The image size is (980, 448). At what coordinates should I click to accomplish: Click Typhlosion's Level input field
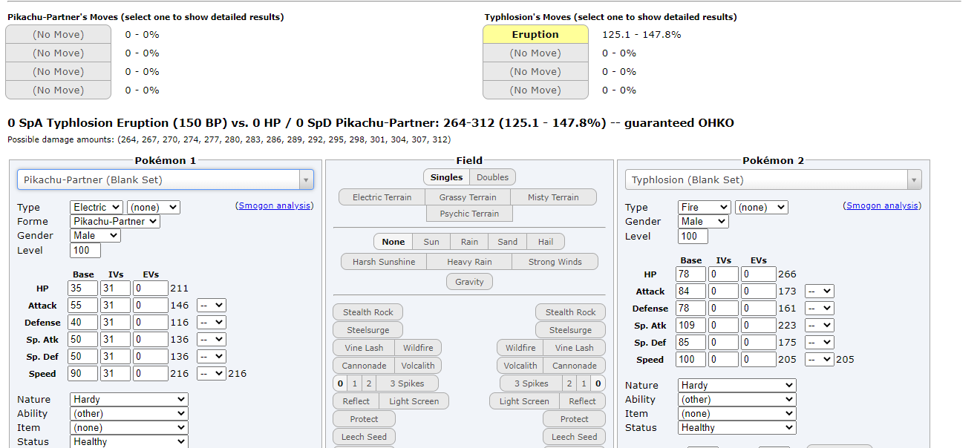(693, 237)
